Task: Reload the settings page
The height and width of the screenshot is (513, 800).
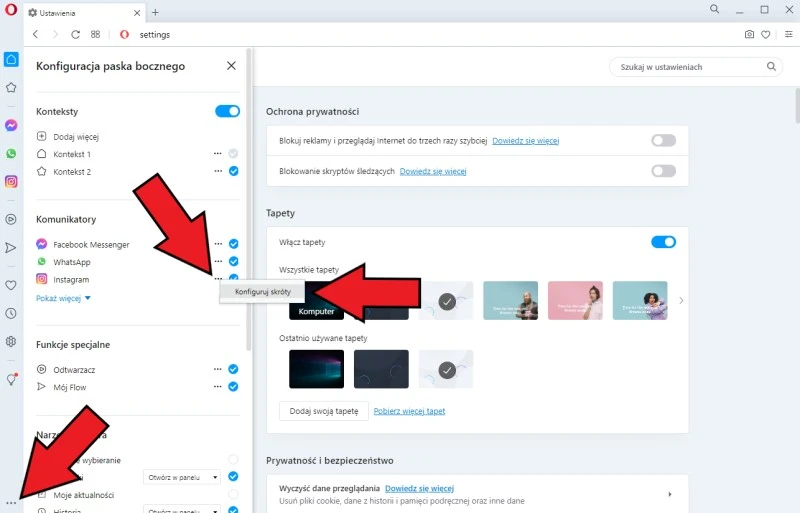Action: click(x=75, y=34)
